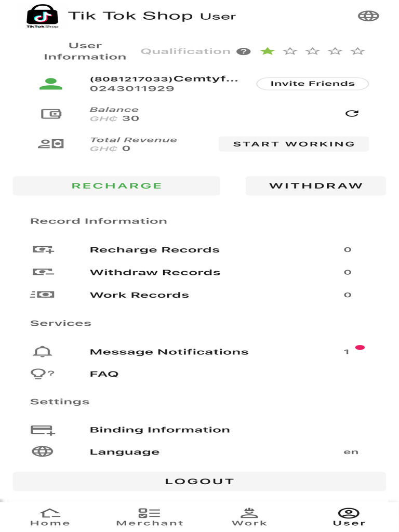Switch to the Merchant tab
Image resolution: width=399 pixels, height=532 pixels.
pos(150,517)
